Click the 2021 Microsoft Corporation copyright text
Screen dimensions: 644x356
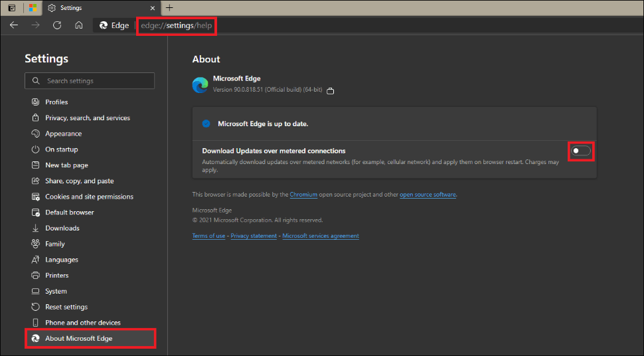pyautogui.click(x=258, y=221)
